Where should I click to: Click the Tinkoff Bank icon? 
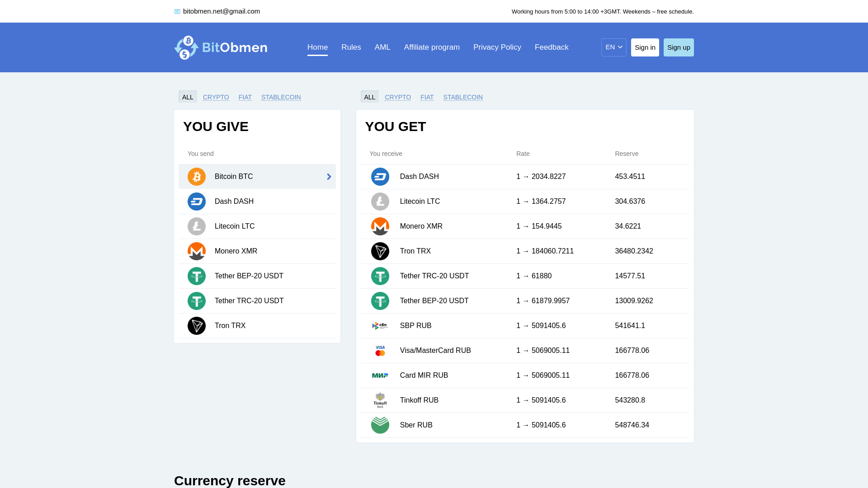380,400
